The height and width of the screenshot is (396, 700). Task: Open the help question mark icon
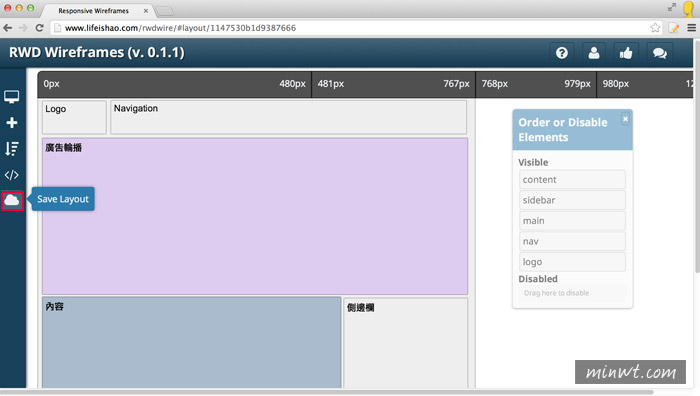click(x=562, y=53)
